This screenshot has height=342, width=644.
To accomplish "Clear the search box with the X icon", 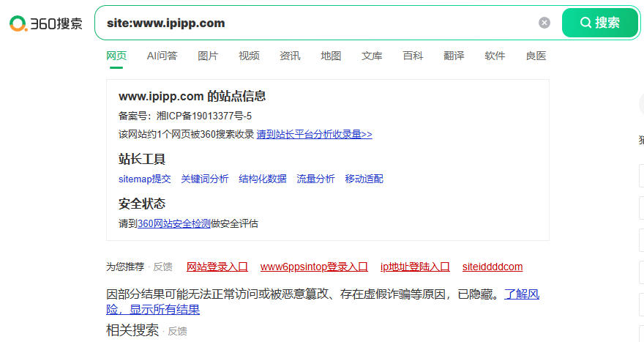I will tap(544, 23).
